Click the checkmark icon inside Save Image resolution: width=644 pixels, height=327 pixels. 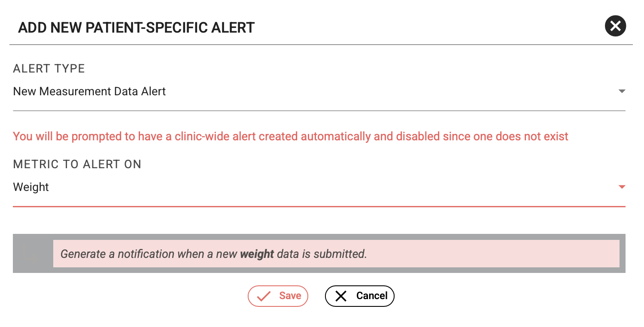pyautogui.click(x=264, y=296)
